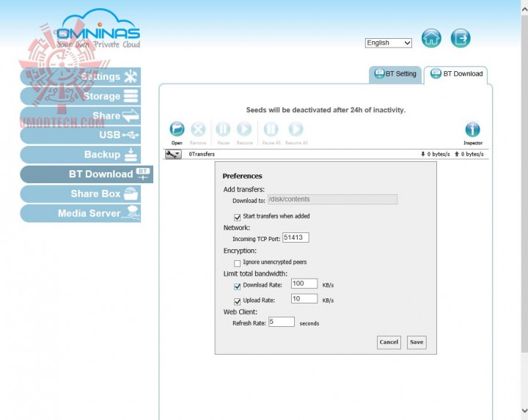528x420 pixels.
Task: Click the page scrollbar down arrow
Action: [524, 410]
